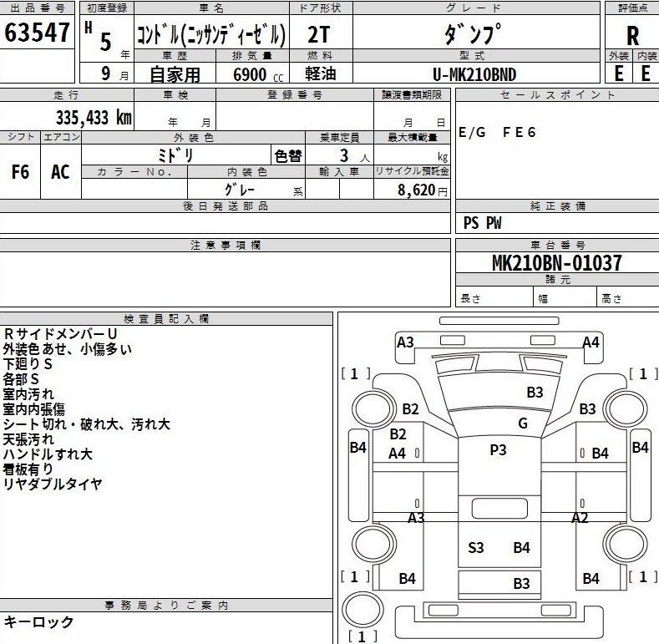Click the 最大積載量 header
The image size is (659, 644).
tap(413, 137)
